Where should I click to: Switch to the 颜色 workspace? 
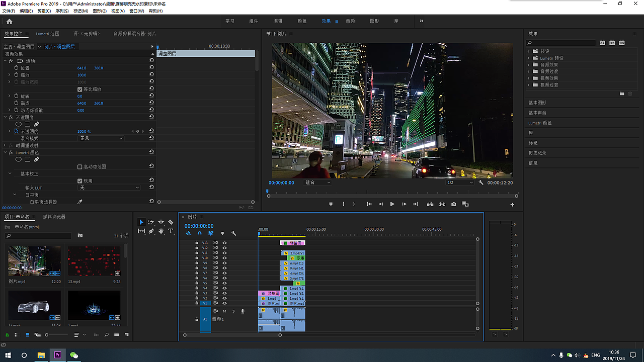coord(302,21)
